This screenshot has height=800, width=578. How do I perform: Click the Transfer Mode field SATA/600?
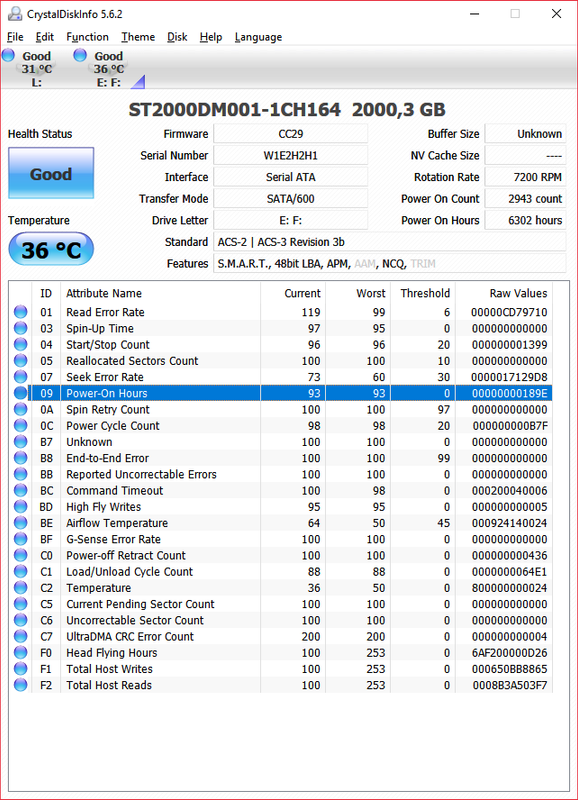pyautogui.click(x=290, y=198)
